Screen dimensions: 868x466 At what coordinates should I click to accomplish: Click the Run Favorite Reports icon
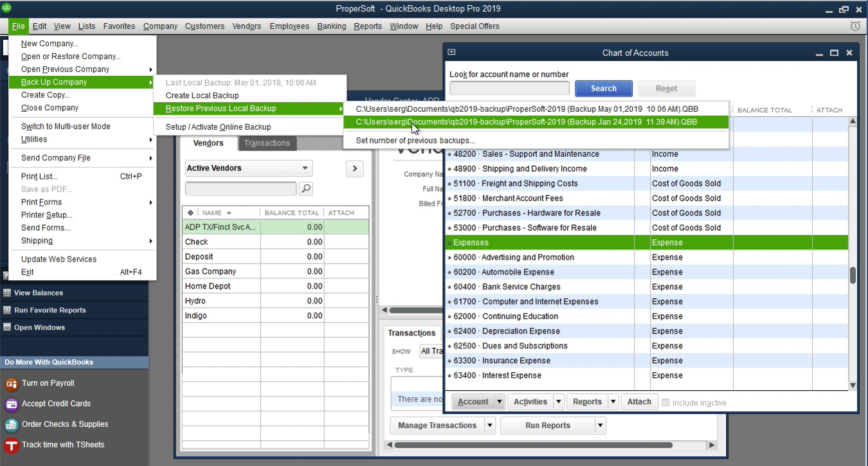coord(7,310)
